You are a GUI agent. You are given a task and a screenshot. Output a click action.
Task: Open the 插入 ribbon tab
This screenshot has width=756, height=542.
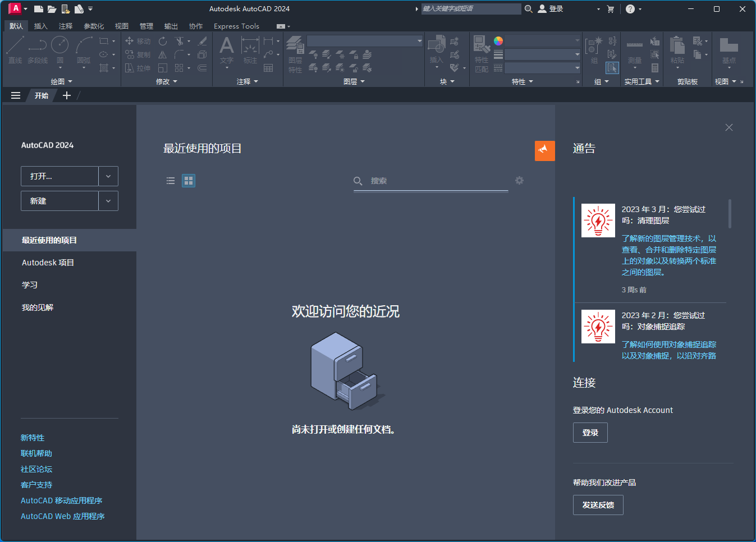[x=41, y=26]
